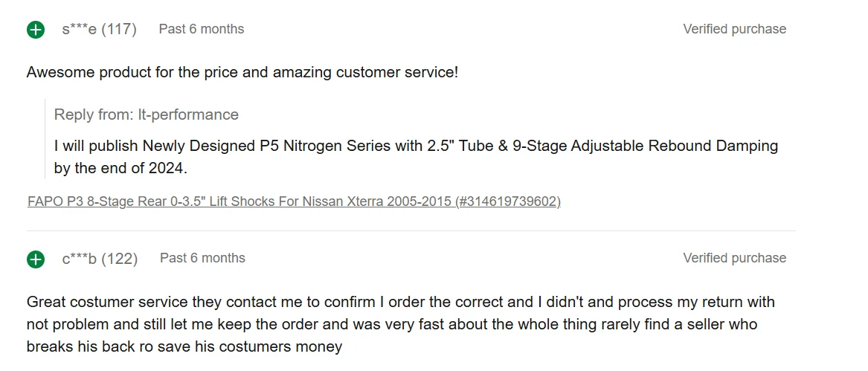The height and width of the screenshot is (371, 868).
Task: Click the buyer name c***b
Action: pyautogui.click(x=80, y=259)
